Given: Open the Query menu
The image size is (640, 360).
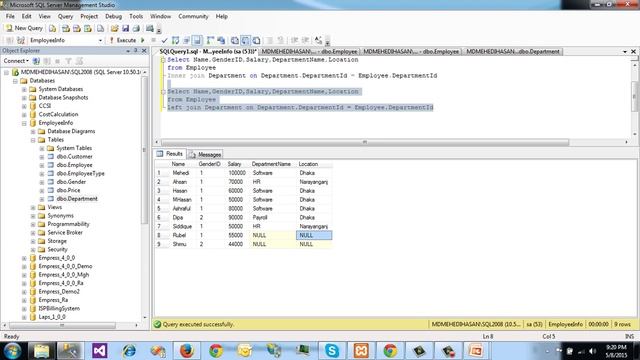Looking at the screenshot, I should (65, 16).
